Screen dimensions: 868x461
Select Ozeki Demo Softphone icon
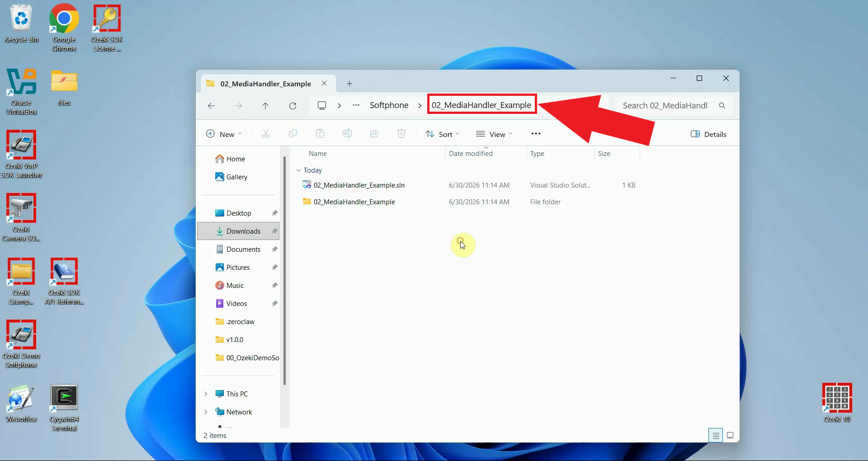[x=21, y=344]
